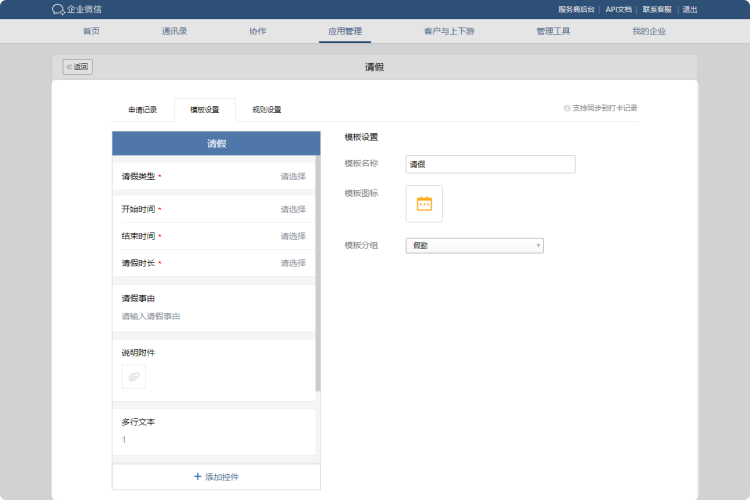
Task: Click the paperclip attachment icon
Action: 134,377
